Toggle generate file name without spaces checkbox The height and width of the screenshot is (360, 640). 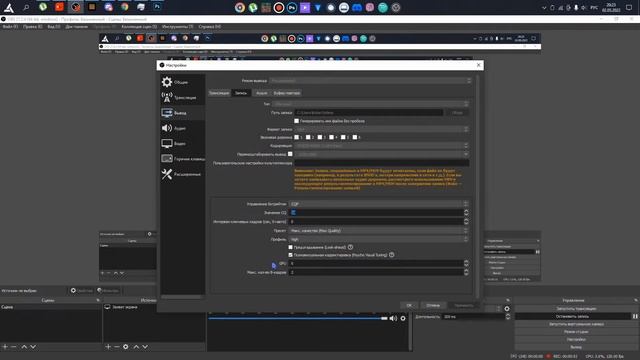pos(296,121)
